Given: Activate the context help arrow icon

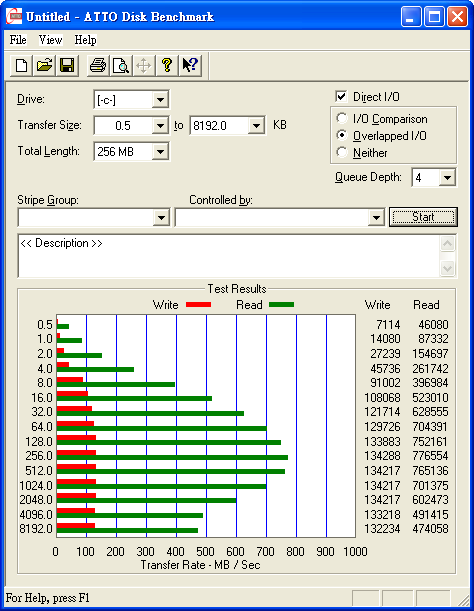Looking at the screenshot, I should [190, 65].
